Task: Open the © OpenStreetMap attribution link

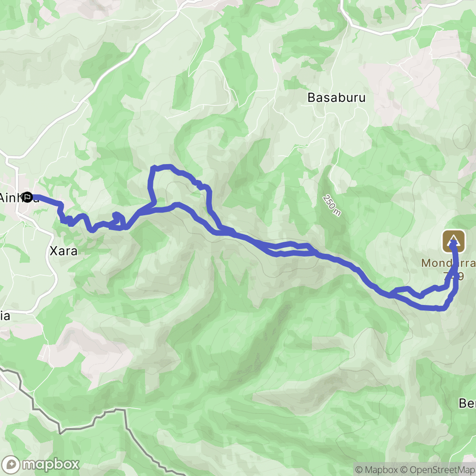Action: pos(438,470)
